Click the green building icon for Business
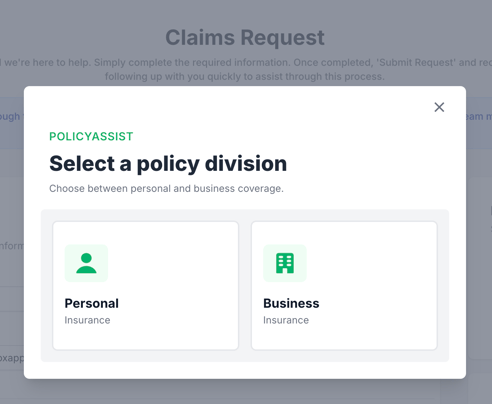492x404 pixels. pos(285,263)
